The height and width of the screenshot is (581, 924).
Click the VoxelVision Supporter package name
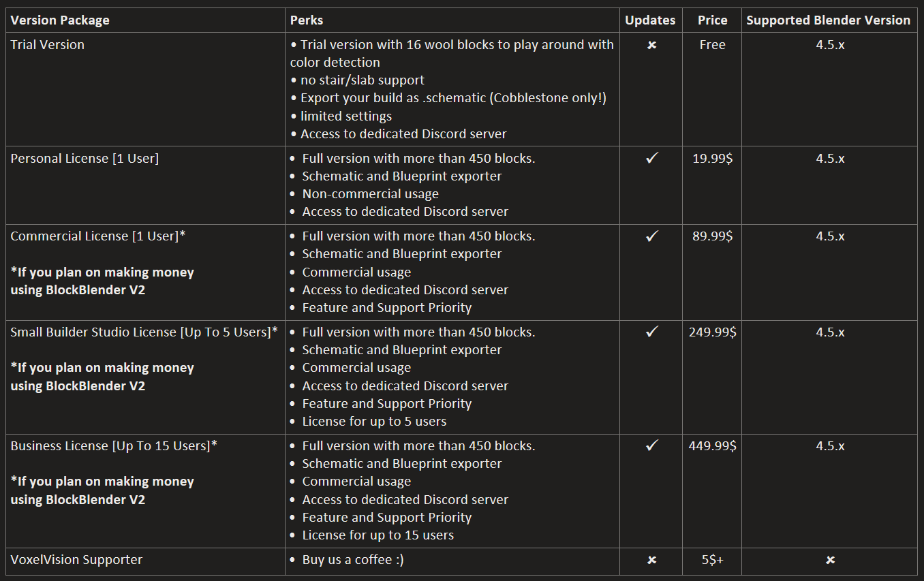tap(76, 560)
